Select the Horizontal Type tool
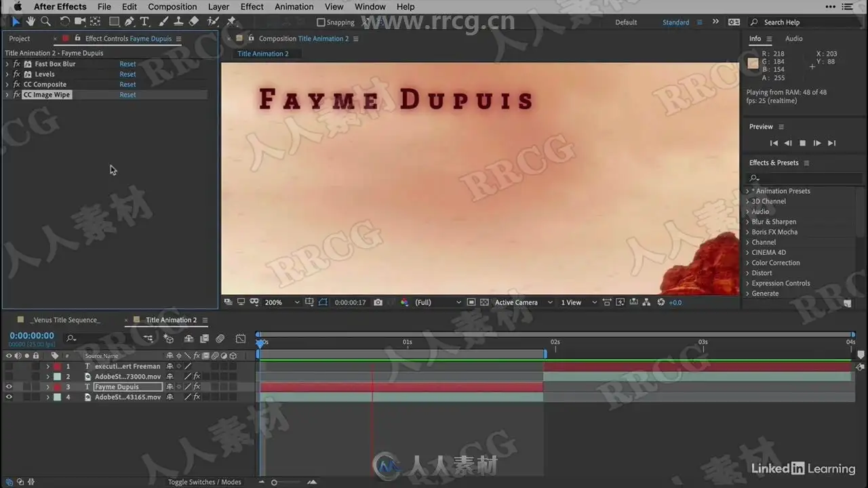Viewport: 868px width, 488px height. (144, 22)
